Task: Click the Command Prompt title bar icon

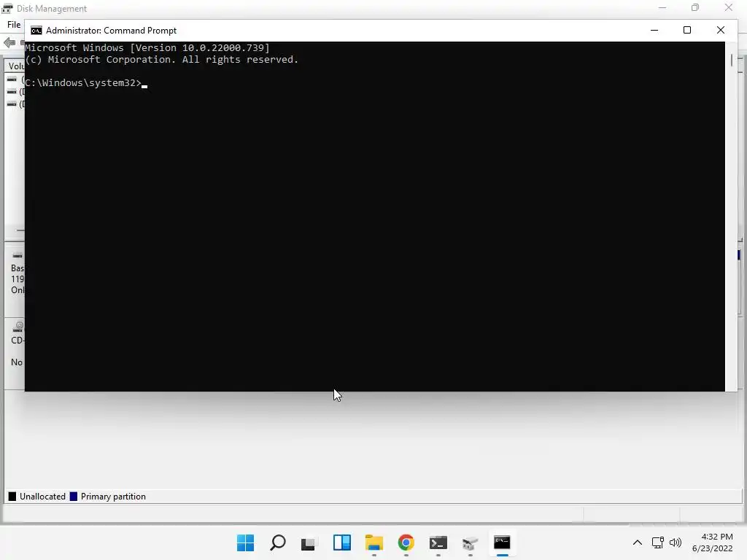Action: coord(36,31)
